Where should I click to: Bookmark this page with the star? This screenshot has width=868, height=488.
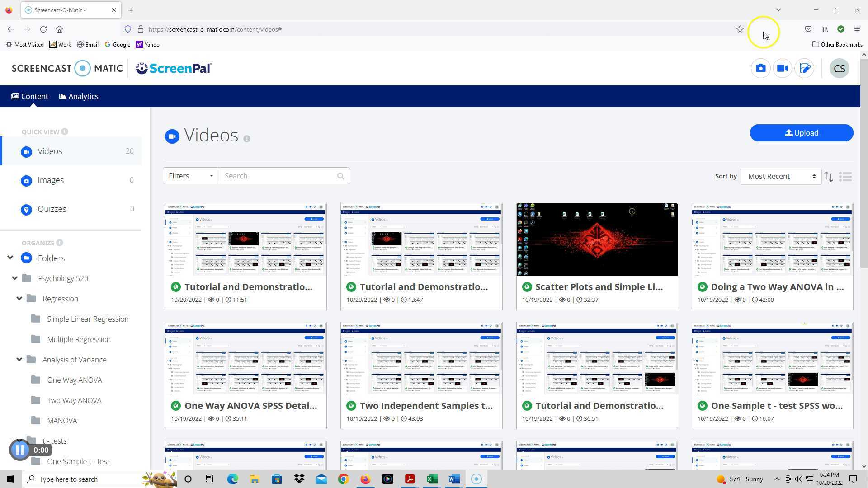740,29
